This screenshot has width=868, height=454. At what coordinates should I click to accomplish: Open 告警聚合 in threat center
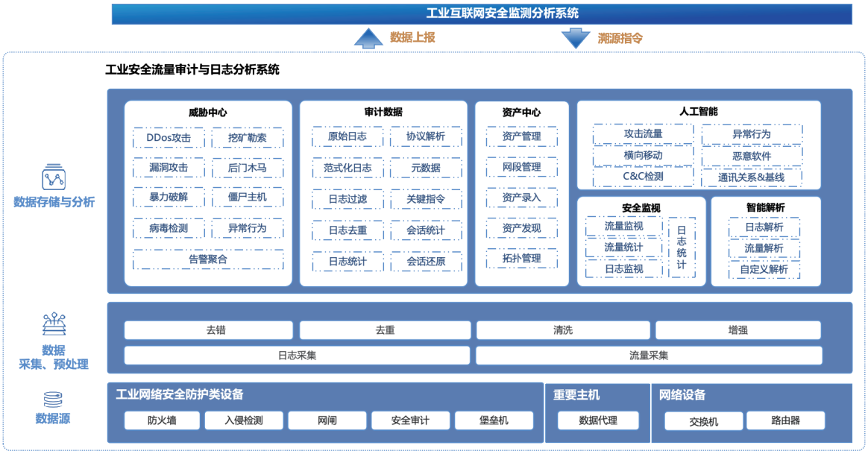tap(208, 259)
